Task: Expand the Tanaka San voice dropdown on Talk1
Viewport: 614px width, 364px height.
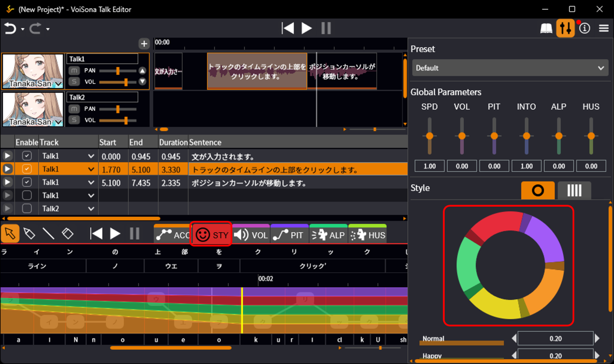Action: [x=59, y=84]
